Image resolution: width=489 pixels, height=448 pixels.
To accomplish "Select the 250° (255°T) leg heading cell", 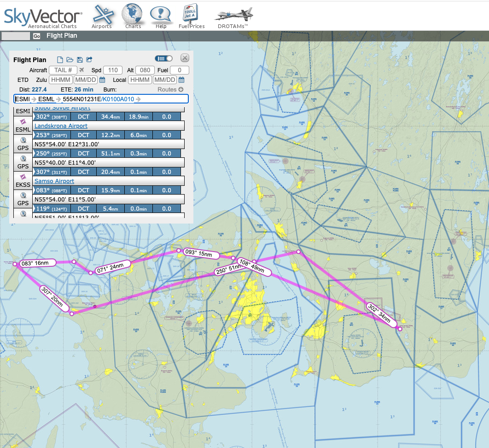I will click(52, 154).
